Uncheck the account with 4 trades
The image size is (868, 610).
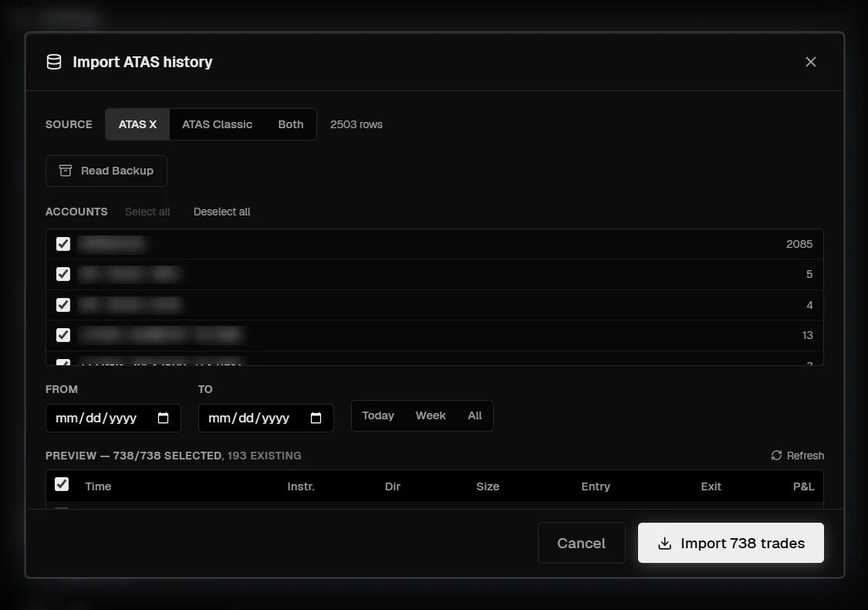pyautogui.click(x=63, y=305)
